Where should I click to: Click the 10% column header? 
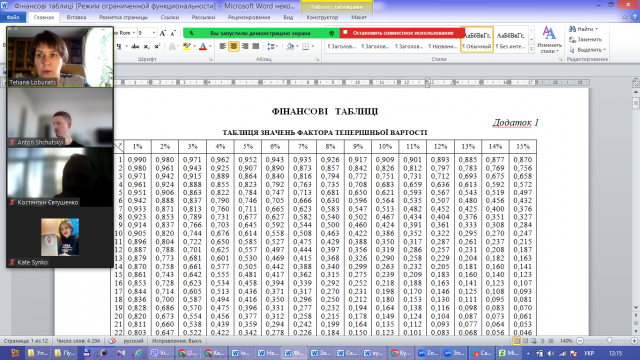pyautogui.click(x=385, y=147)
